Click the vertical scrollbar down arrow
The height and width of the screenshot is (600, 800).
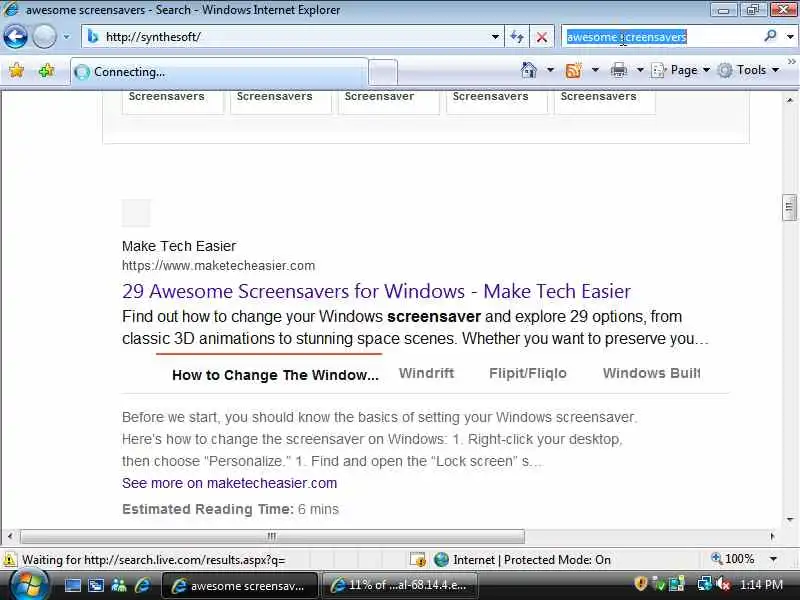[789, 519]
